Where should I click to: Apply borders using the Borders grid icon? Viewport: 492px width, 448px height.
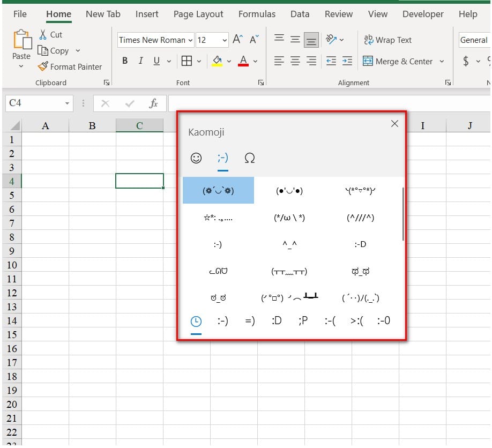187,61
